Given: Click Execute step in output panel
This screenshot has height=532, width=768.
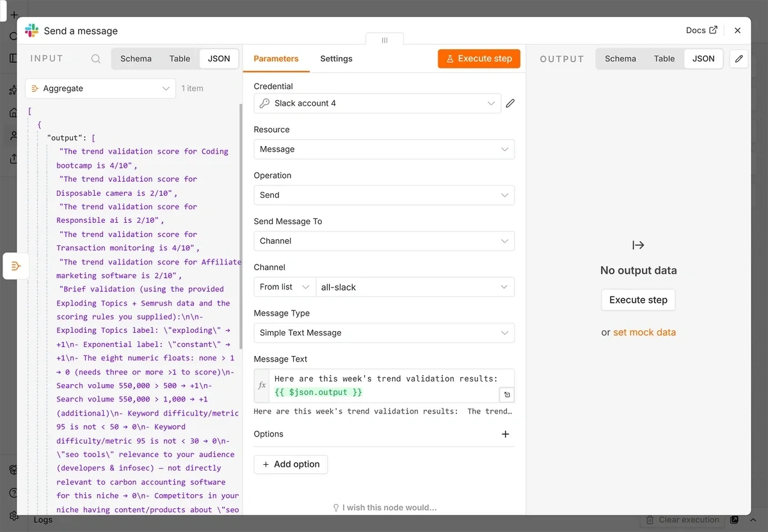Looking at the screenshot, I should click(638, 300).
